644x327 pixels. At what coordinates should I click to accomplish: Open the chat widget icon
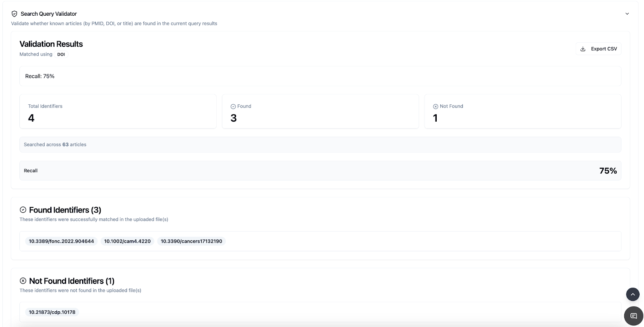[633, 316]
